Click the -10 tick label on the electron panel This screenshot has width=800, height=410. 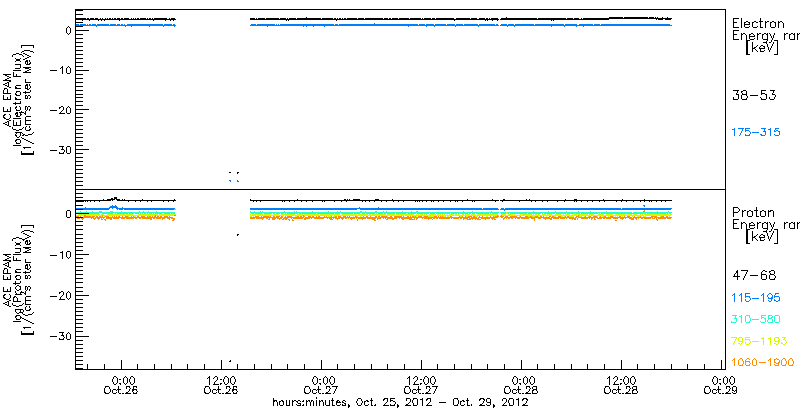pyautogui.click(x=60, y=70)
